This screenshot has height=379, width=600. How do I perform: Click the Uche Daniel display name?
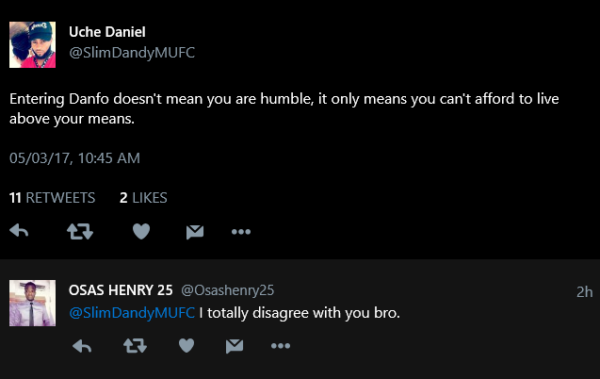pyautogui.click(x=107, y=32)
